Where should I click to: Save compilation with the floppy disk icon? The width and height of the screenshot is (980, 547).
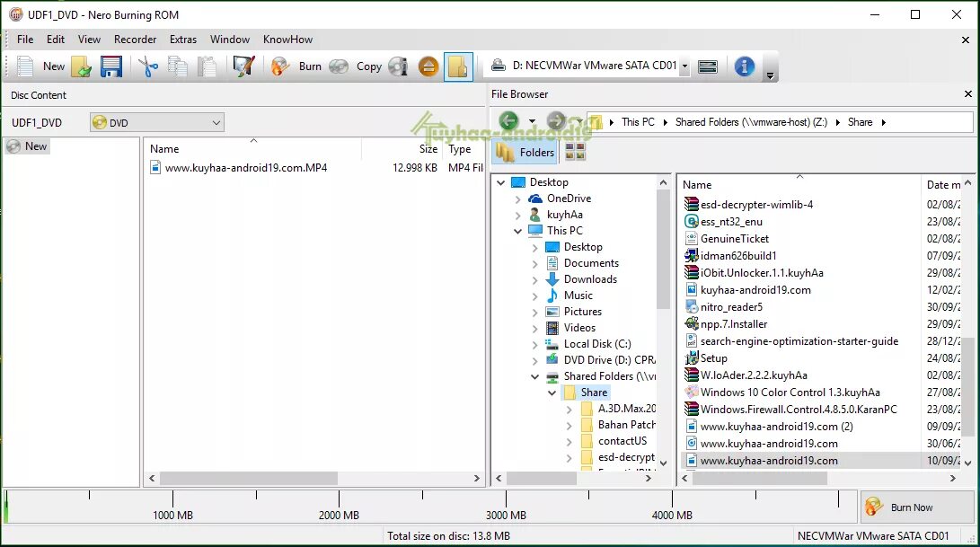pyautogui.click(x=111, y=66)
